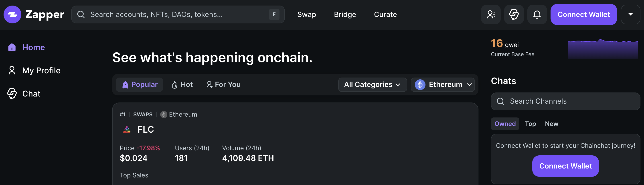
Task: Open chat icon in top header
Action: click(x=514, y=14)
